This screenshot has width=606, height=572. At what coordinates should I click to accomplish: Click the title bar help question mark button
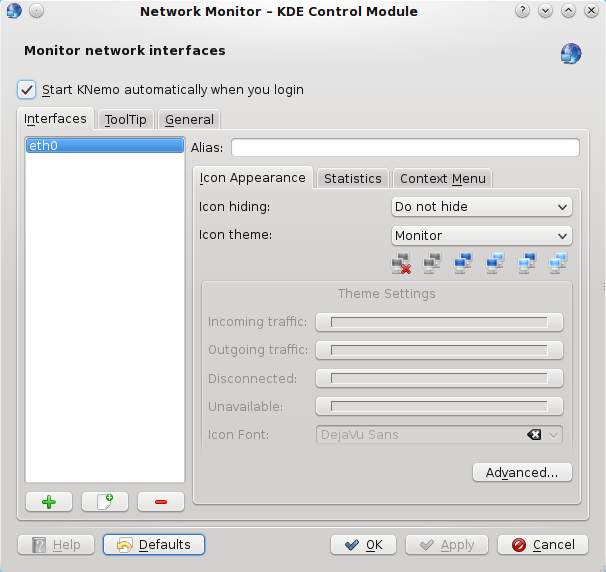coord(522,11)
